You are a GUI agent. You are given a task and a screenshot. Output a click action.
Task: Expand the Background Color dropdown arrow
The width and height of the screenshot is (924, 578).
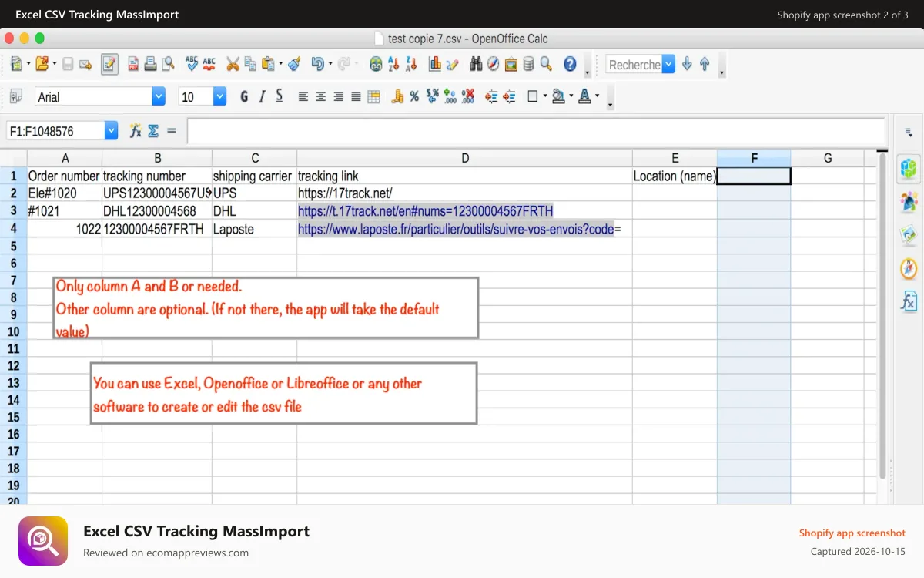tap(571, 96)
